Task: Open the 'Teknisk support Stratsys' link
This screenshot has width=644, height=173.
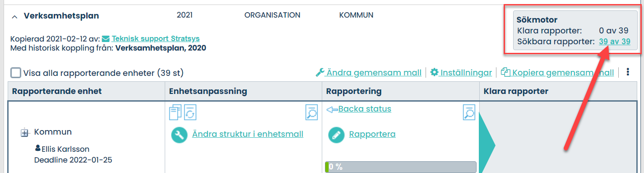Action: pos(156,38)
